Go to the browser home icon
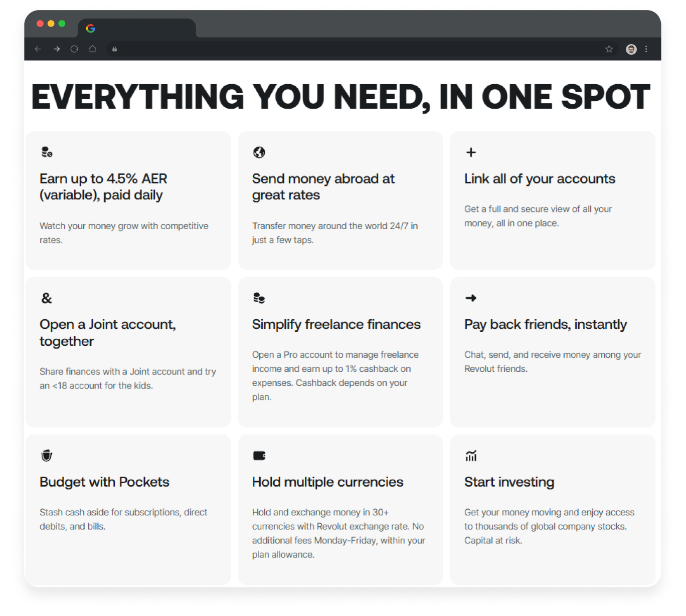The image size is (686, 616). (x=92, y=49)
